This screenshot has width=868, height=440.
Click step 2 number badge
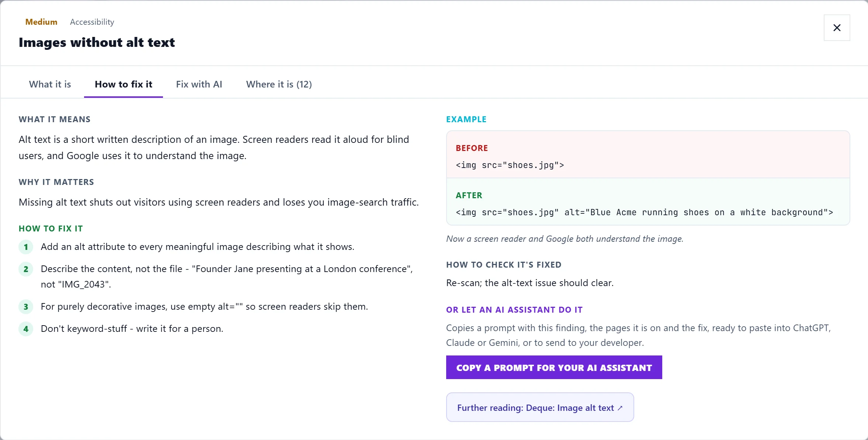pos(26,269)
